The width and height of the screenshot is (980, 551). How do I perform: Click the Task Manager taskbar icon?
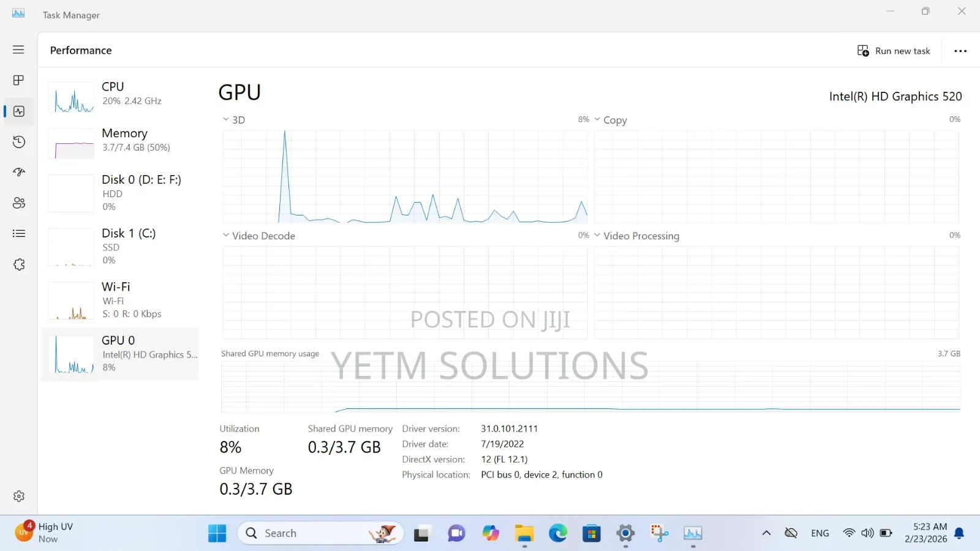point(693,533)
